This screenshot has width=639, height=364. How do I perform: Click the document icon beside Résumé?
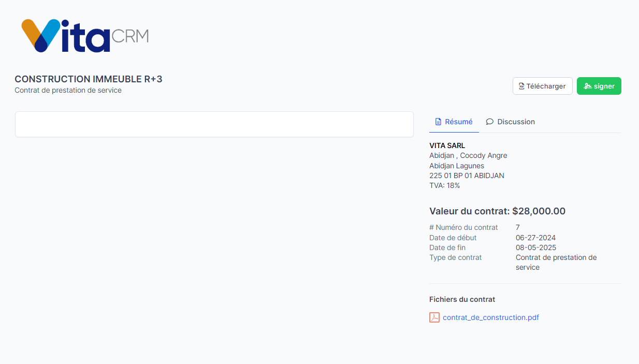tap(438, 122)
